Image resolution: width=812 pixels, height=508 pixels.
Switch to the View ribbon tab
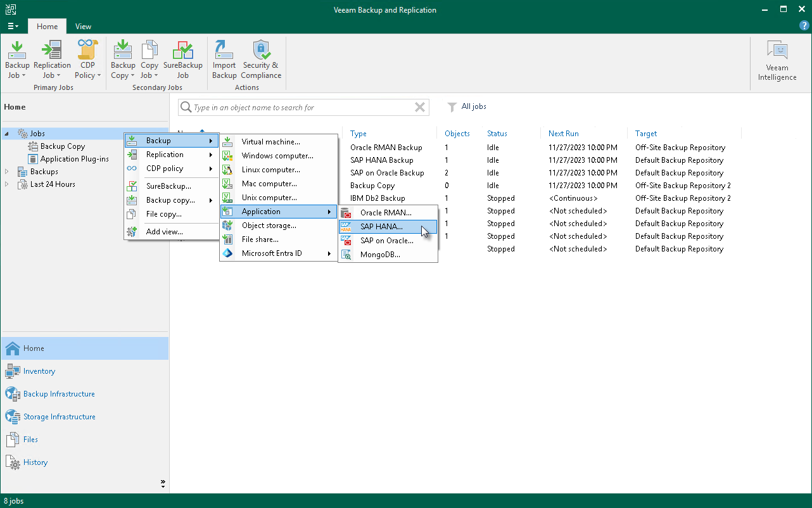83,27
